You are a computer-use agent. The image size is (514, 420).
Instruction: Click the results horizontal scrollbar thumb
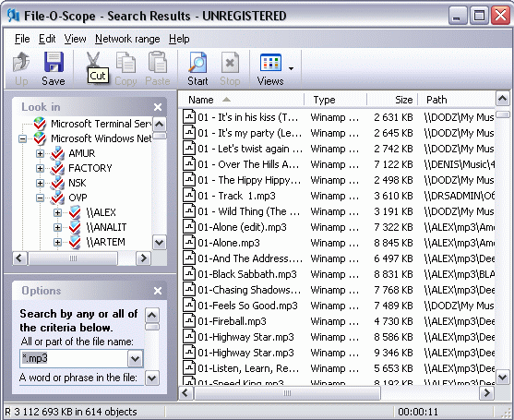288,393
